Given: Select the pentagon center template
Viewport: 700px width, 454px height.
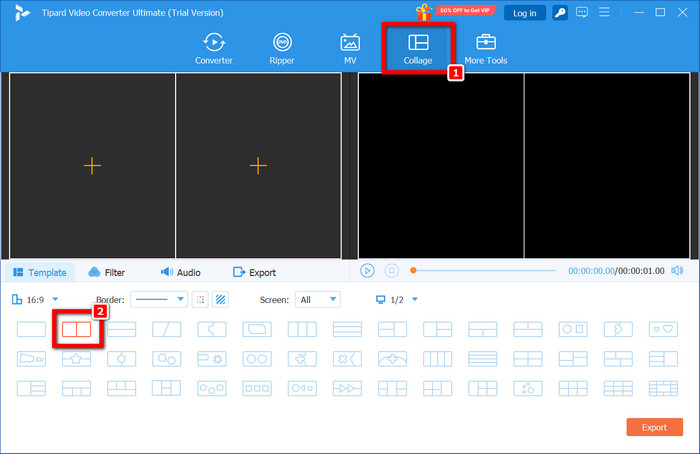Looking at the screenshot, I should point(121,359).
